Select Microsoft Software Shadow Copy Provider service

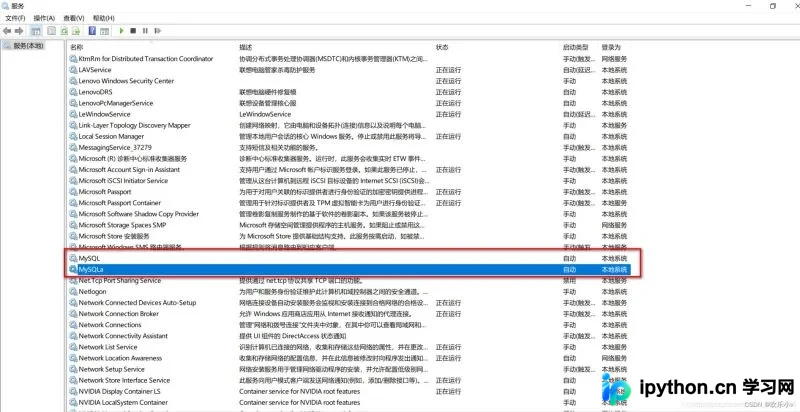coord(139,214)
